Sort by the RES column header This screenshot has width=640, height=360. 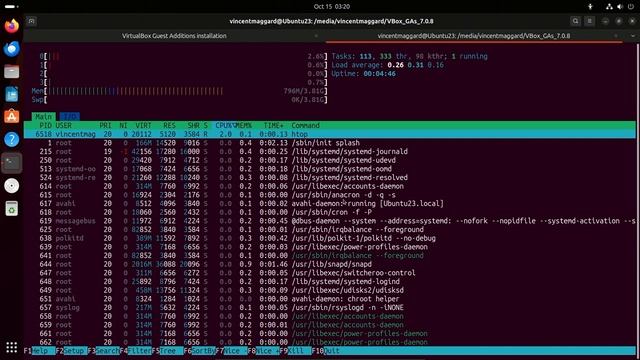coord(169,125)
